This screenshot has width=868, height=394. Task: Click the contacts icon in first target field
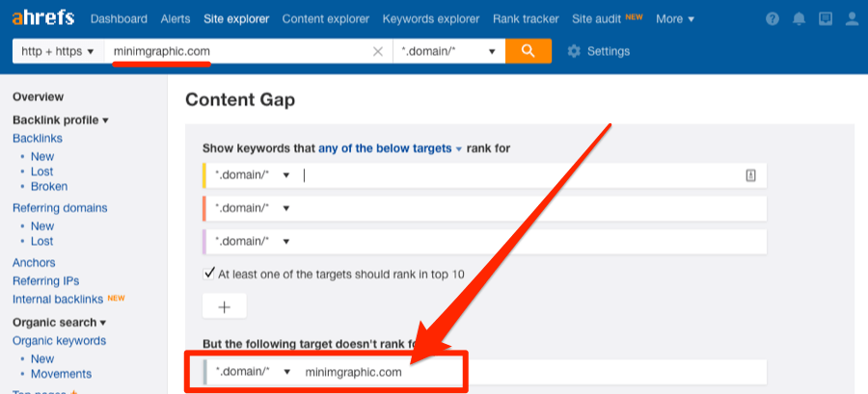tap(750, 175)
